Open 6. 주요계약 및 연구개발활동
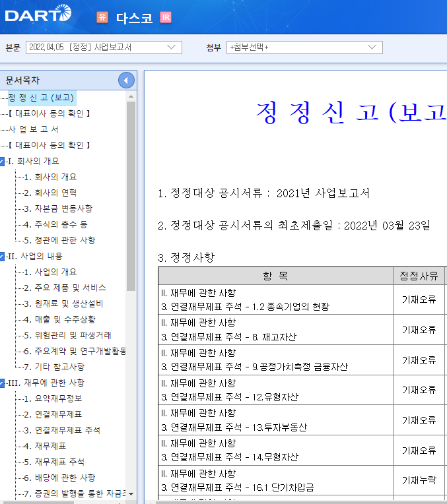This screenshot has height=504, width=447. pos(75,351)
